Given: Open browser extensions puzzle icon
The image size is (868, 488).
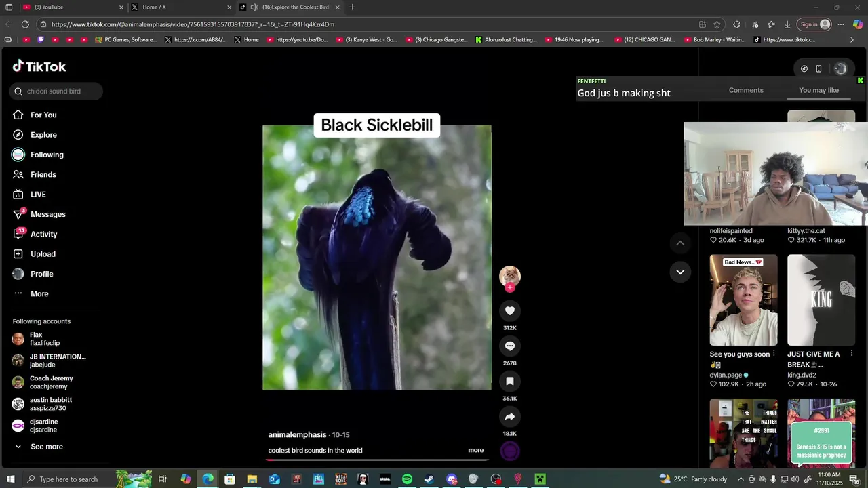Looking at the screenshot, I should (x=736, y=24).
